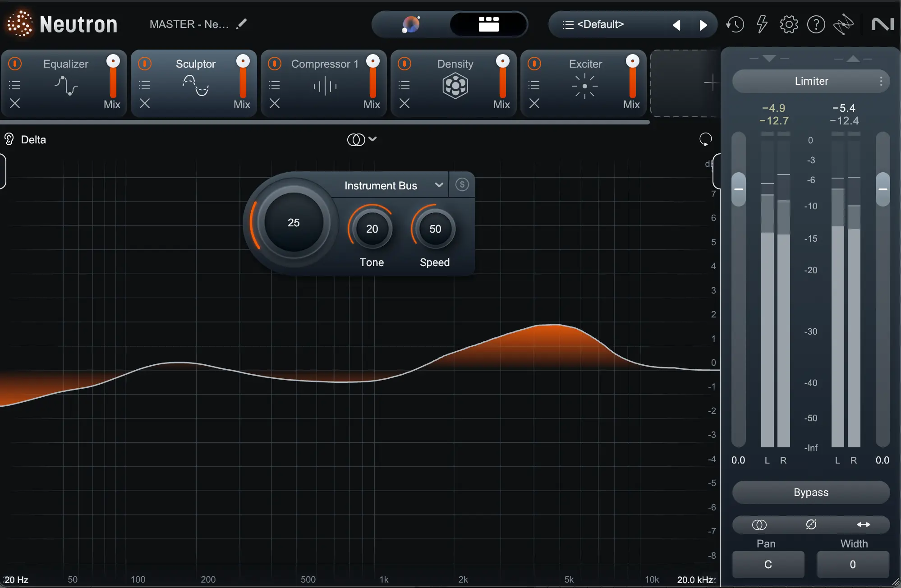Select the Exciter module sparkle icon
Image resolution: width=901 pixels, height=588 pixels.
[x=585, y=86]
